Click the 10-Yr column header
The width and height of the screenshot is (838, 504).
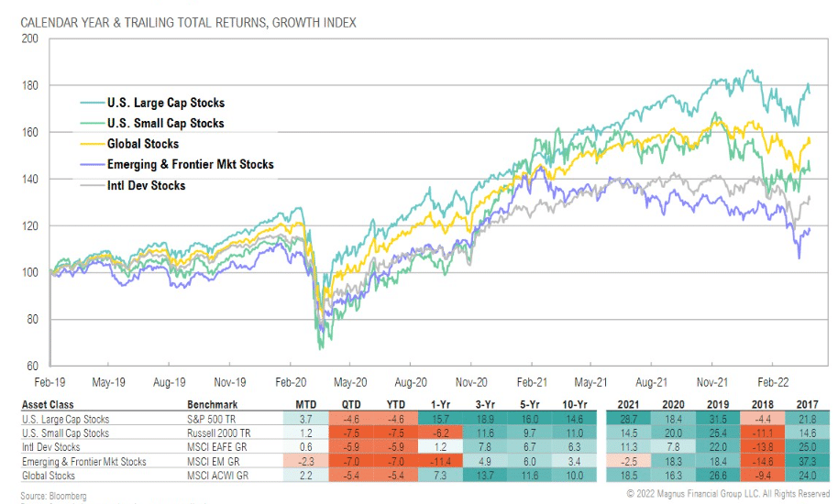point(574,405)
